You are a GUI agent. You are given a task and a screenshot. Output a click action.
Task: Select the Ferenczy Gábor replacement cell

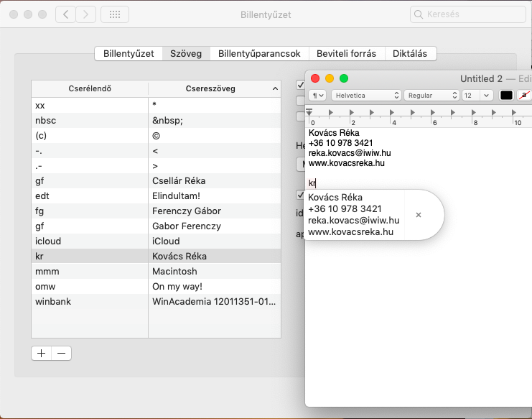point(215,211)
